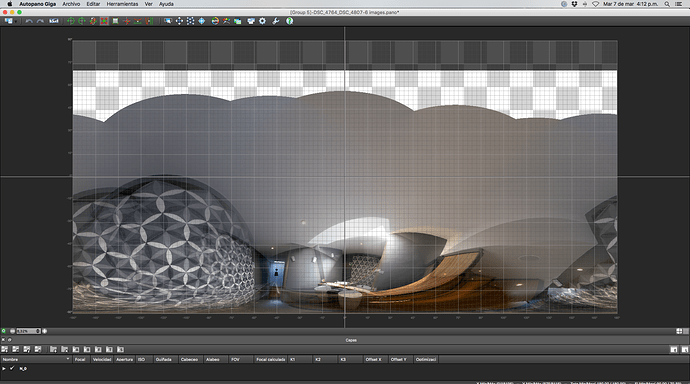Toggle the checkmark on layer N_0
This screenshot has height=384, width=690.
[12, 368]
